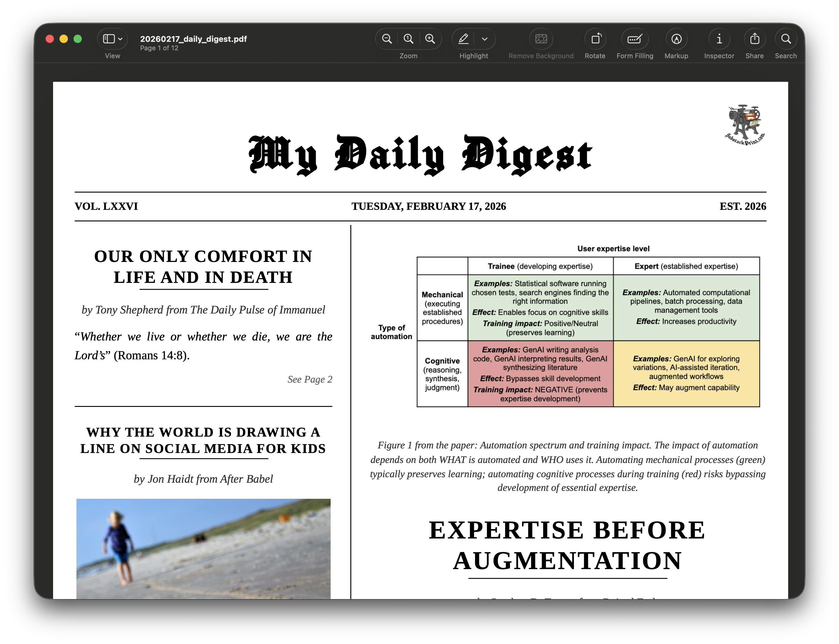Click the yellow minimize window button
Screen dimensions: 839x644
64,39
